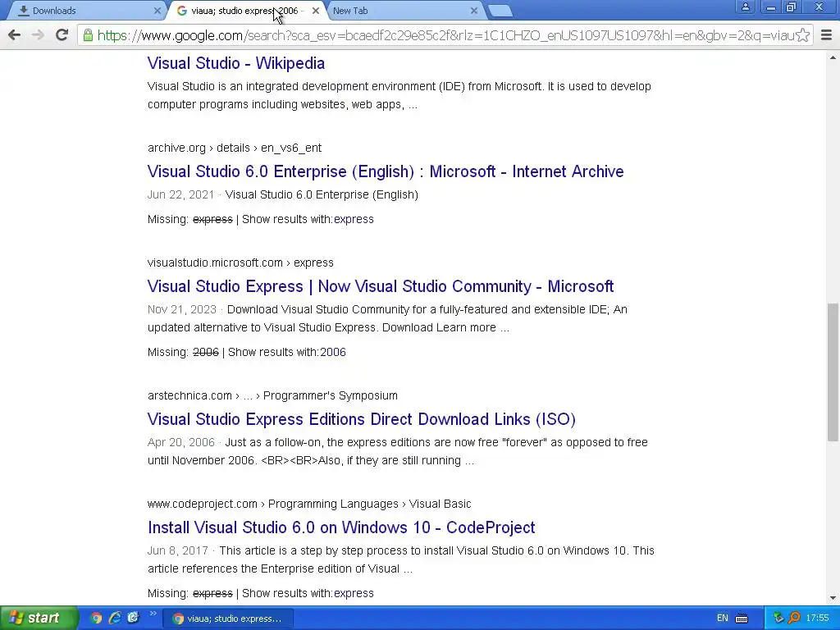Close the New Tab tab
This screenshot has height=630, width=840.
click(474, 11)
